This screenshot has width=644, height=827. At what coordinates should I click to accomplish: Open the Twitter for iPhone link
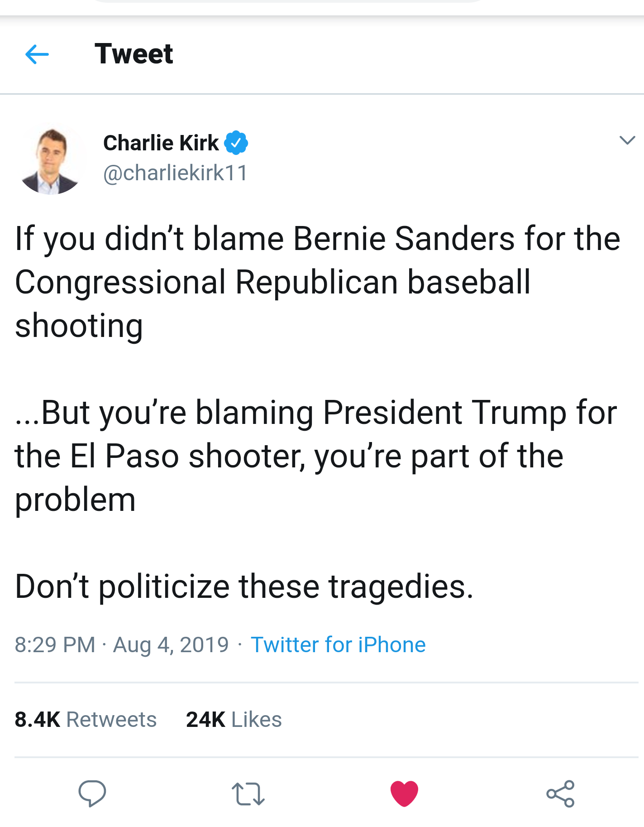point(338,644)
